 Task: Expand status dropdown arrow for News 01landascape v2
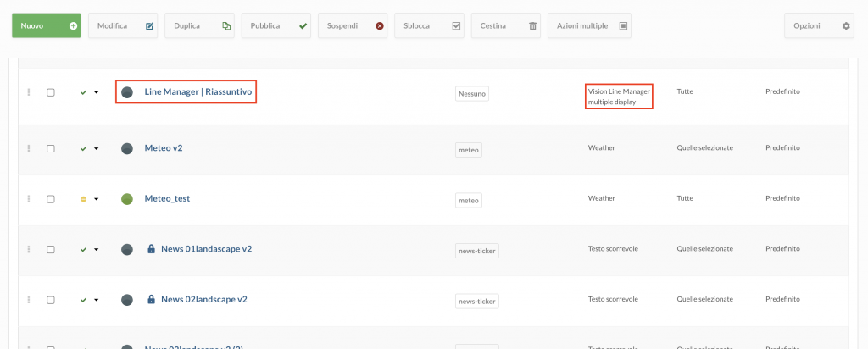pos(97,250)
